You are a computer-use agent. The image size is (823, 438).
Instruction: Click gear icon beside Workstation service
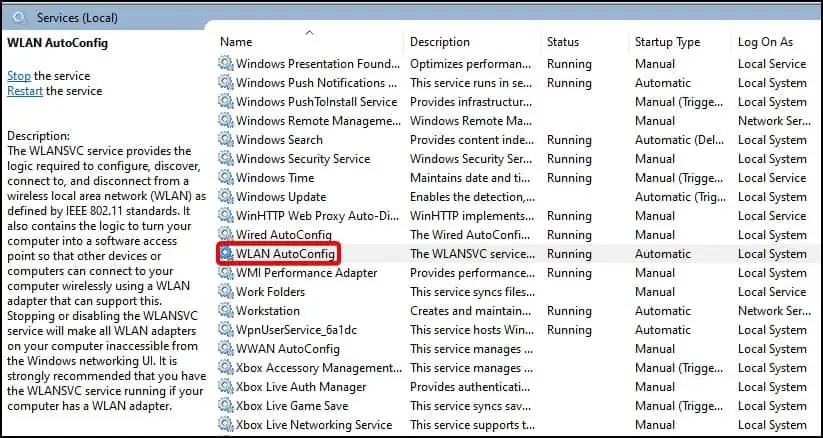pyautogui.click(x=226, y=311)
